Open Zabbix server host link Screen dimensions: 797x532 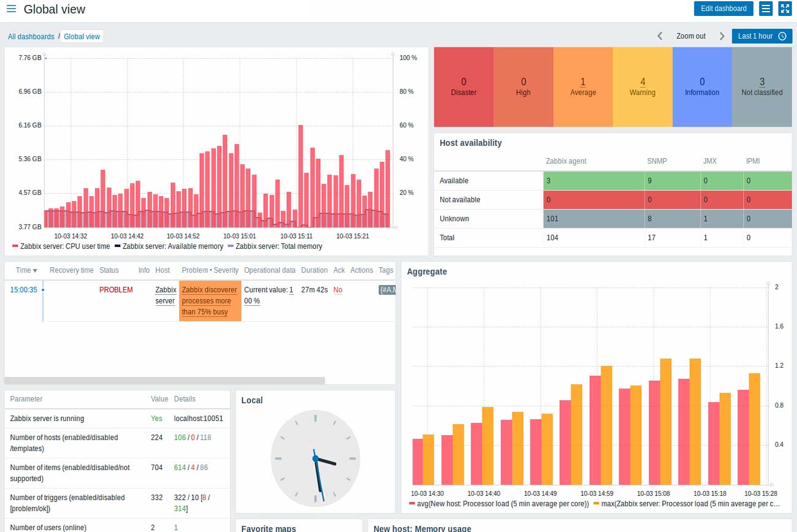coord(166,295)
